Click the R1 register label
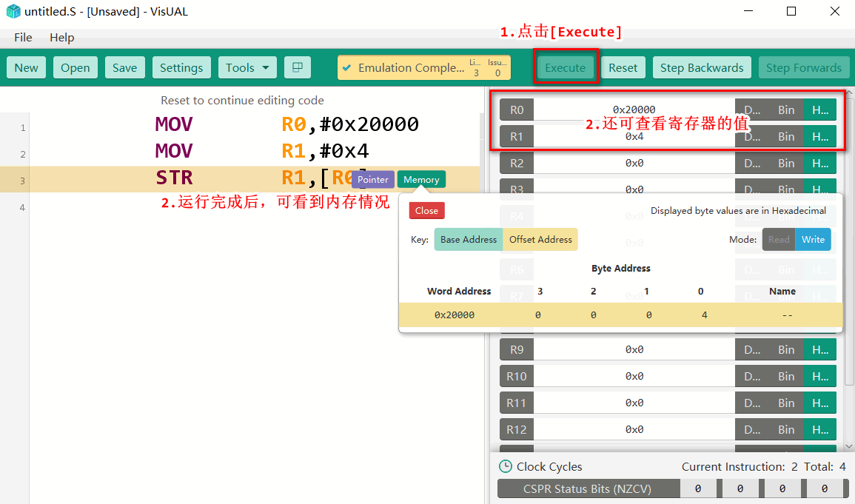The width and height of the screenshot is (855, 504). pyautogui.click(x=517, y=136)
